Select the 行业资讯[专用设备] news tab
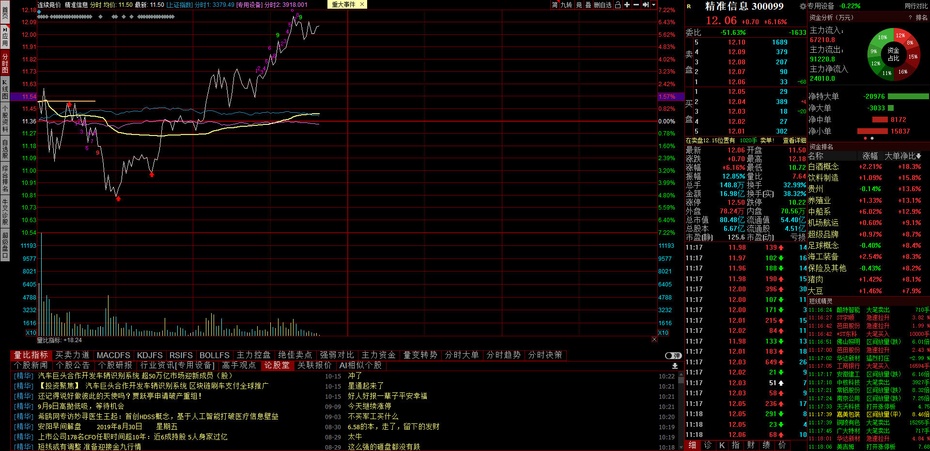930x451 pixels. [x=176, y=365]
